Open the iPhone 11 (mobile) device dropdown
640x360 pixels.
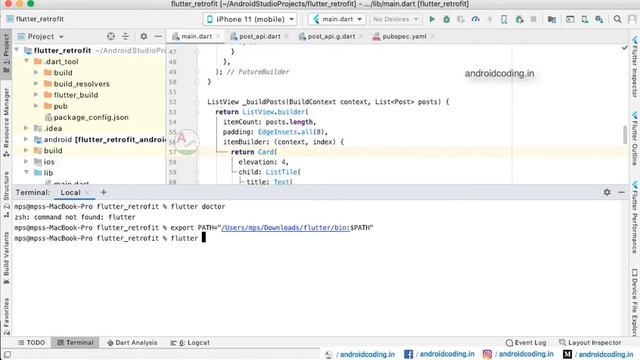250,19
